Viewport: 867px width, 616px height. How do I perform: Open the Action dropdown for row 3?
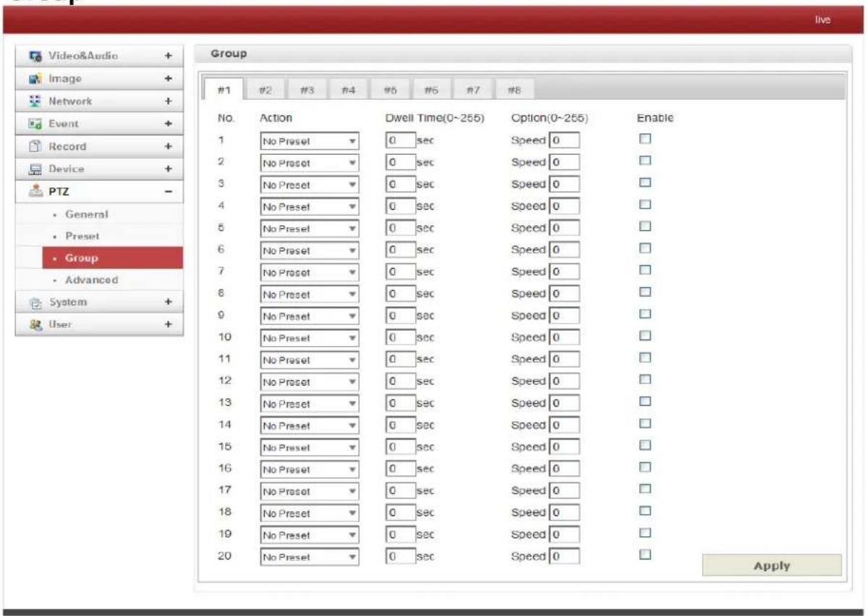click(x=309, y=185)
